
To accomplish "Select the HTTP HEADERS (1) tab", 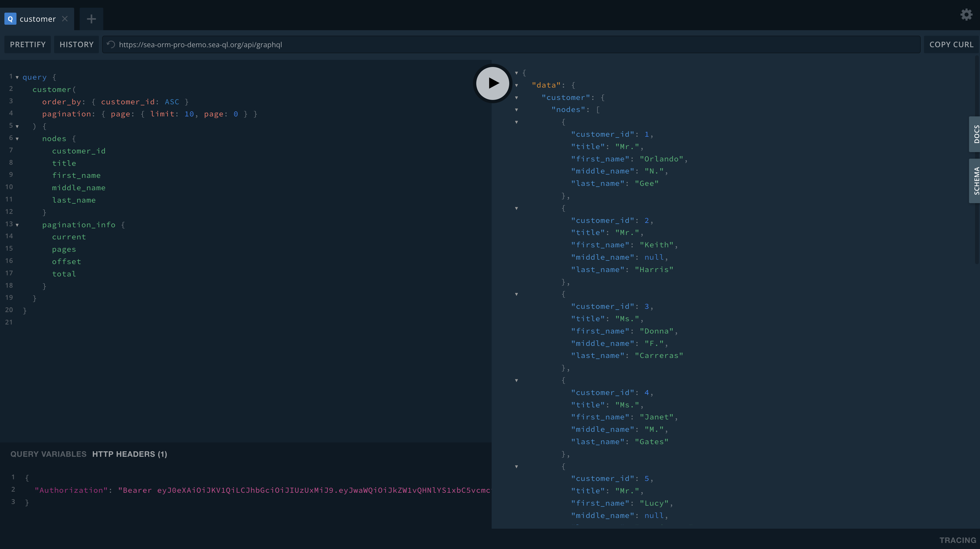I will pos(129,454).
